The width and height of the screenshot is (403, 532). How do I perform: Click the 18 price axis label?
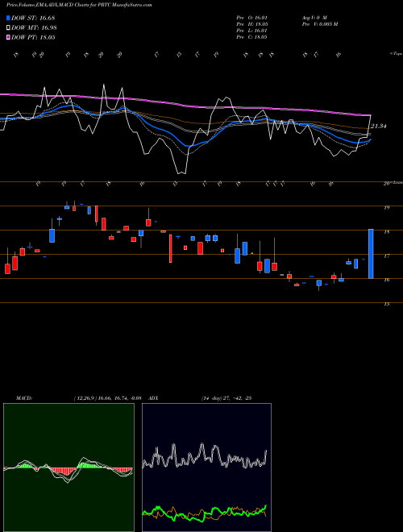pos(386,232)
